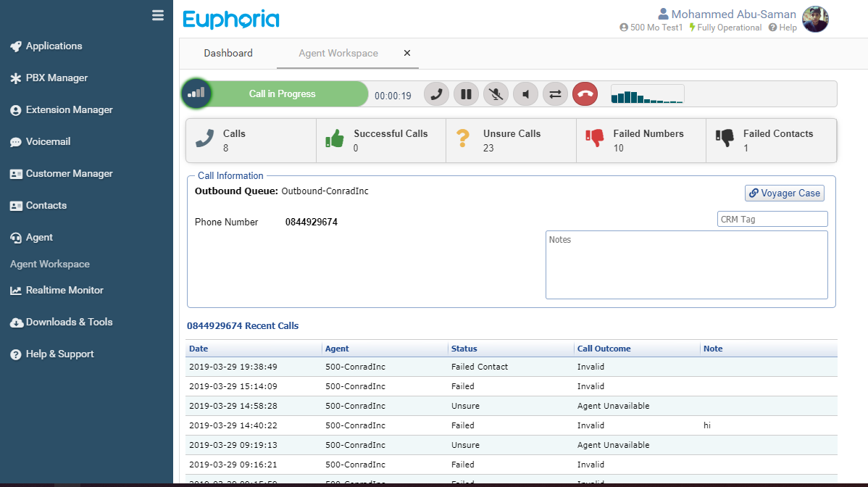The image size is (868, 487).
Task: Open Realtime Monitor from the sidebar
Action: click(x=64, y=290)
